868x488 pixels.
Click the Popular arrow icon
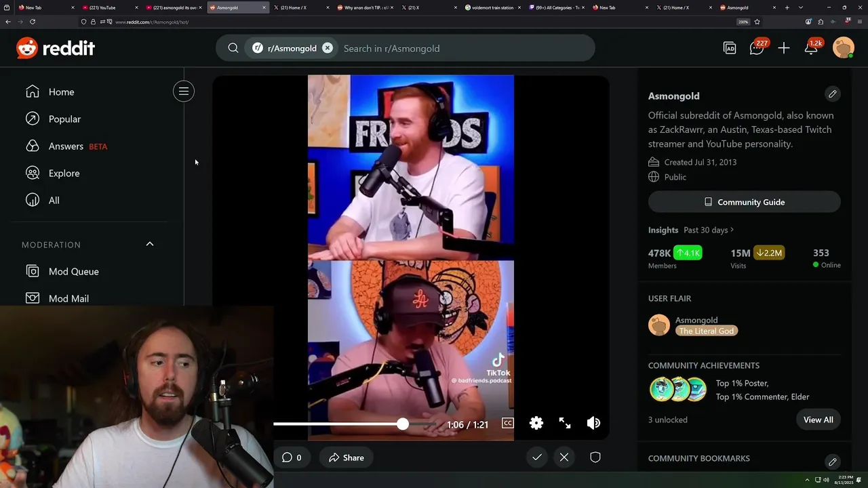[x=33, y=119]
